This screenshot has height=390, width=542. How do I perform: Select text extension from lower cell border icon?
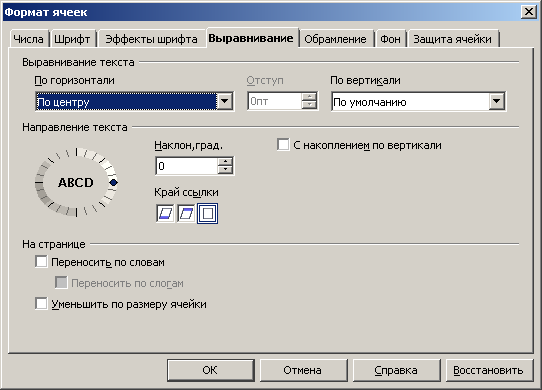[165, 214]
